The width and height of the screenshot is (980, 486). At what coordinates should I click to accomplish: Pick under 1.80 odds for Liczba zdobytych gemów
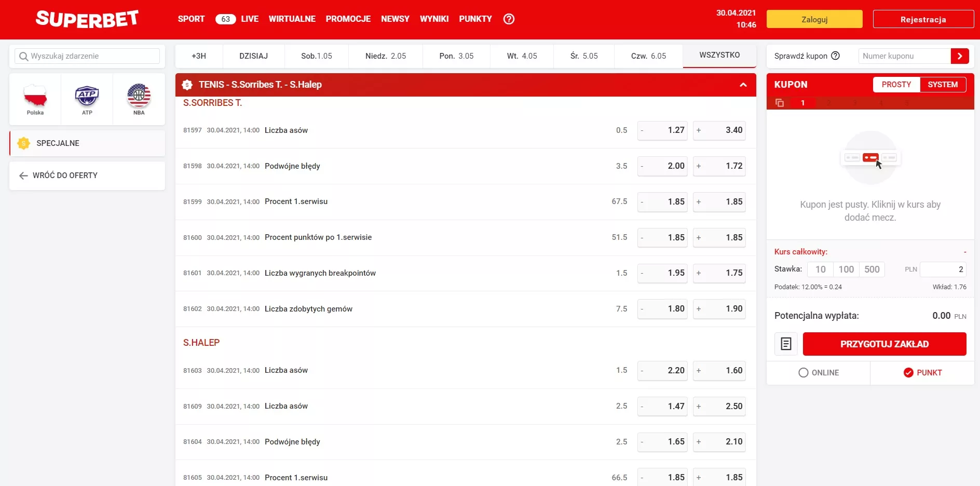(x=662, y=309)
